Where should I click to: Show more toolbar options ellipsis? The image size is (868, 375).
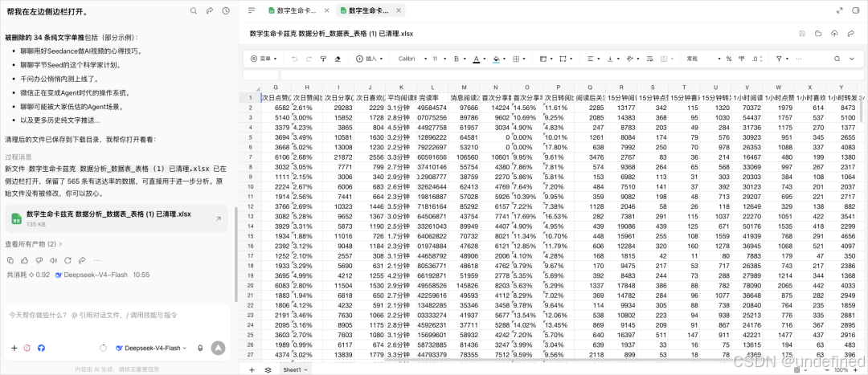click(x=798, y=59)
